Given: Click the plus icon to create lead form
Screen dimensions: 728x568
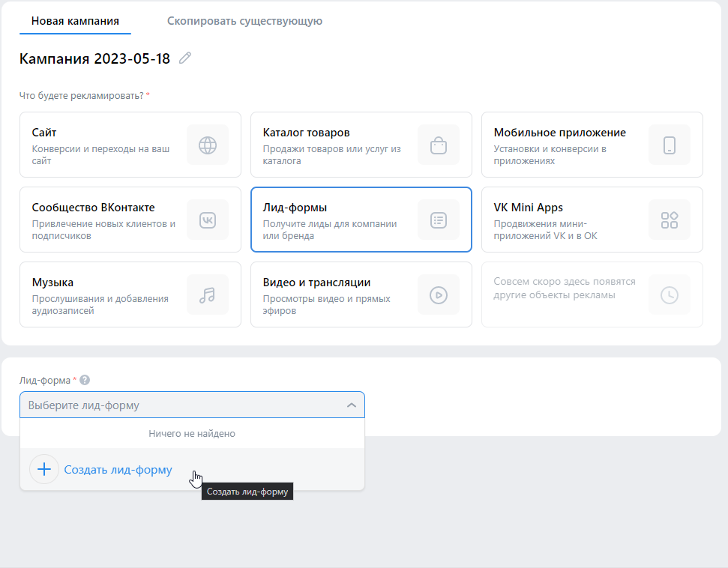Looking at the screenshot, I should click(44, 469).
